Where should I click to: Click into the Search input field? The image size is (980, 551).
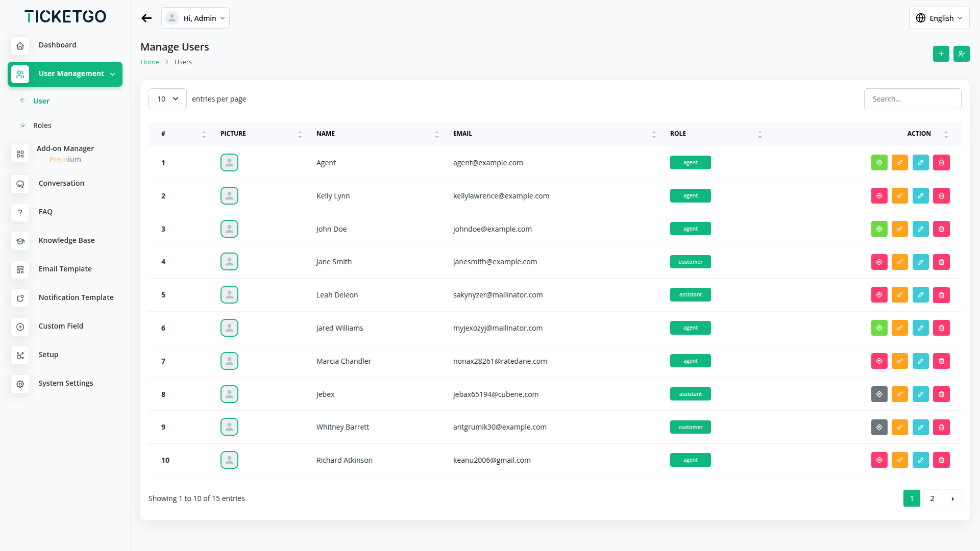click(x=912, y=99)
